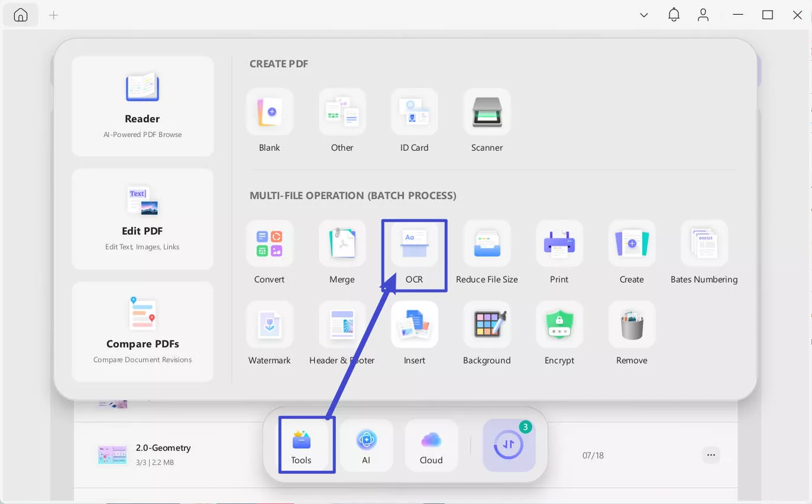Viewport: 812px width, 504px height.
Task: Select the Convert batch tool
Action: (x=270, y=244)
